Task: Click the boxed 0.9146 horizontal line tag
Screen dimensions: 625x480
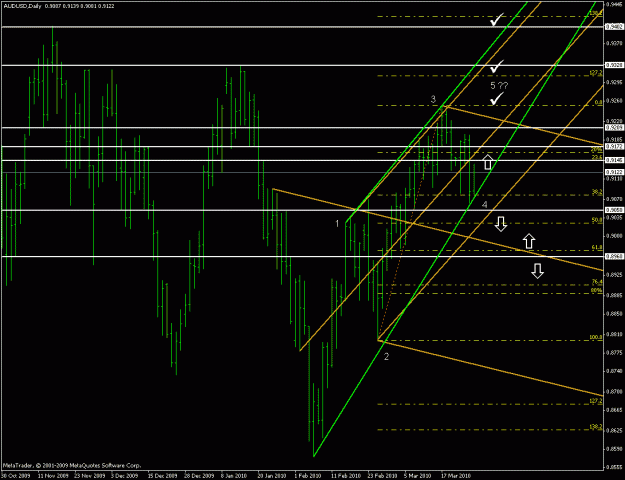Action: 613,160
